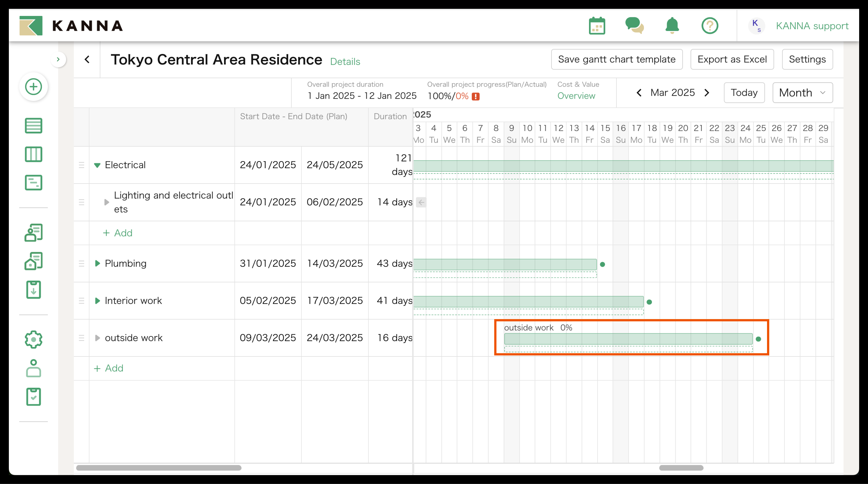Select the list view icon in the sidebar
This screenshot has width=868, height=484.
33,126
